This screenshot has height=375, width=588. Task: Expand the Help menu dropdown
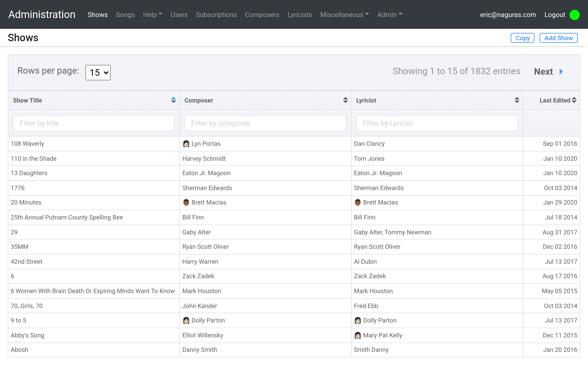pyautogui.click(x=152, y=15)
